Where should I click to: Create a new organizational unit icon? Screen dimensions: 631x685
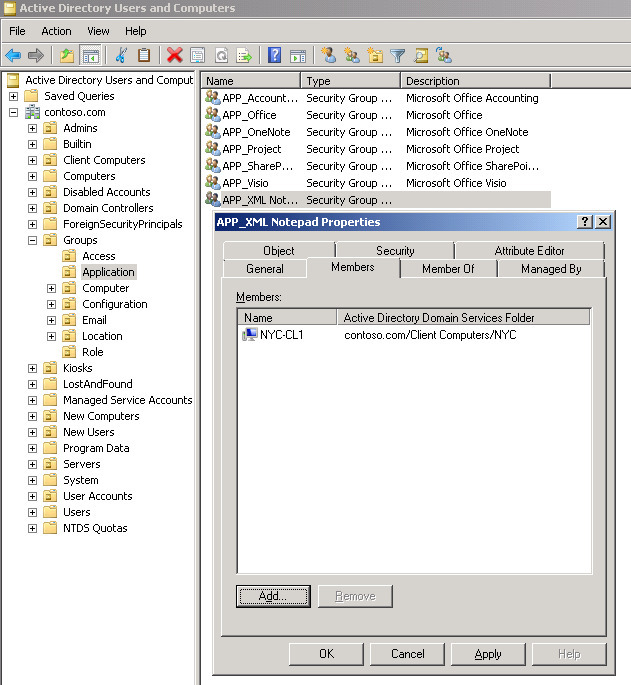coord(375,55)
